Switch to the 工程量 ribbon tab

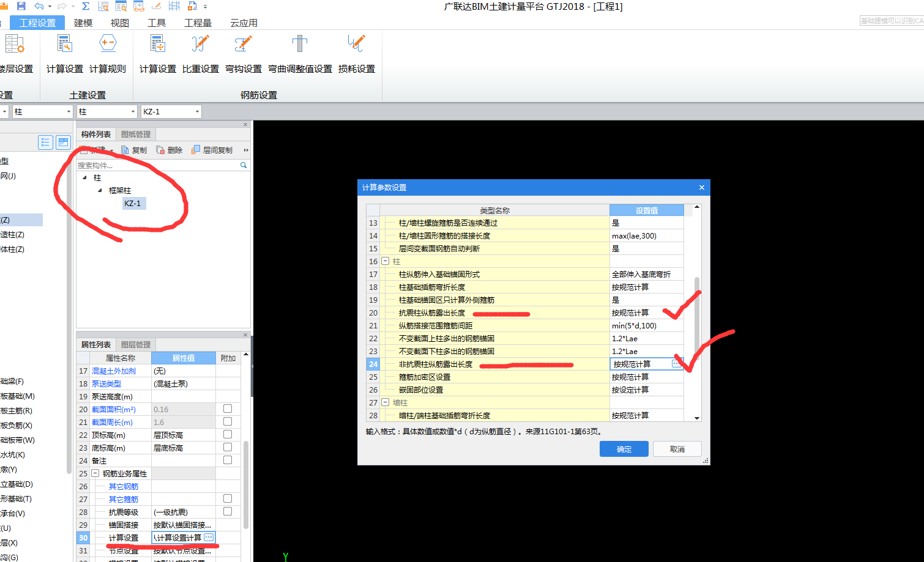click(x=198, y=23)
